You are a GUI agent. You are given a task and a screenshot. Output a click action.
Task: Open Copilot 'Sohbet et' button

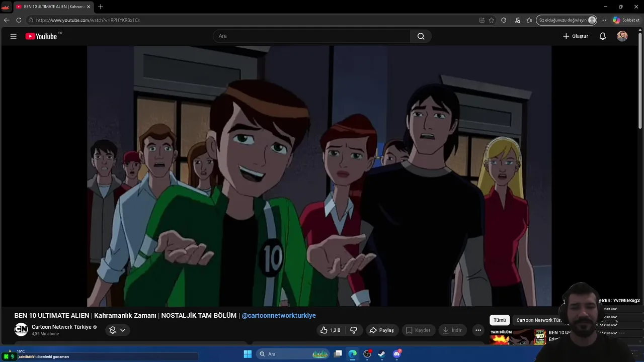pos(626,20)
